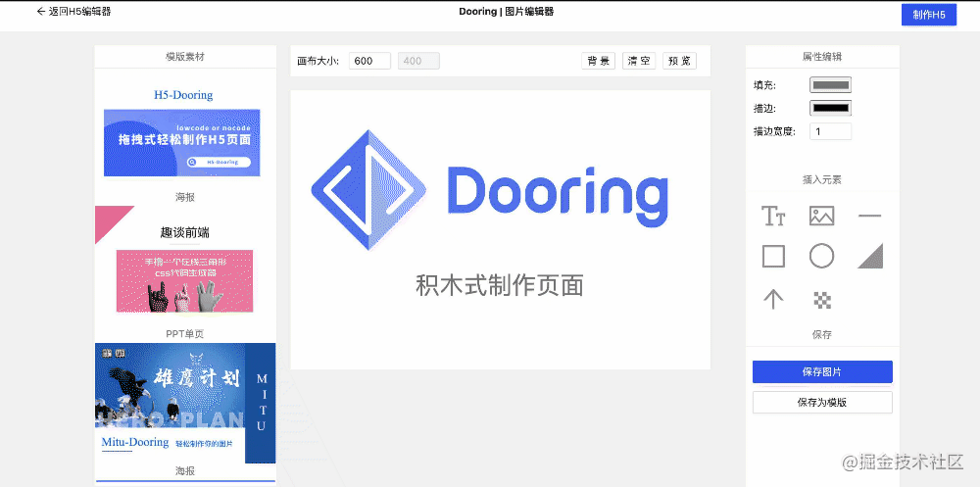Open the 填充 fill color swatch

coord(830,84)
